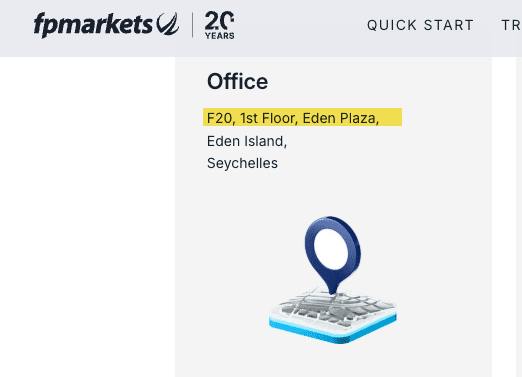
Task: Click the F20 text in the address
Action: pyautogui.click(x=221, y=118)
